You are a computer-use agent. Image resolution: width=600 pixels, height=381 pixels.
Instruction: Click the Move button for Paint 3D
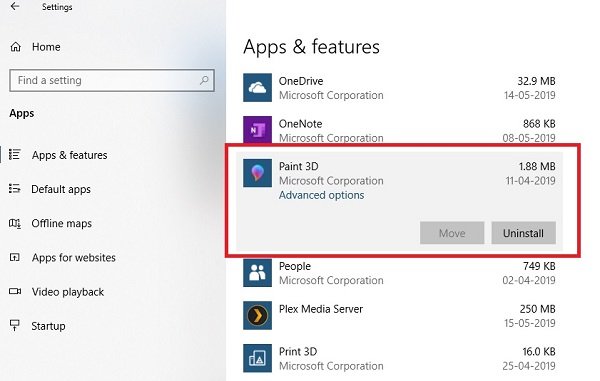(452, 233)
